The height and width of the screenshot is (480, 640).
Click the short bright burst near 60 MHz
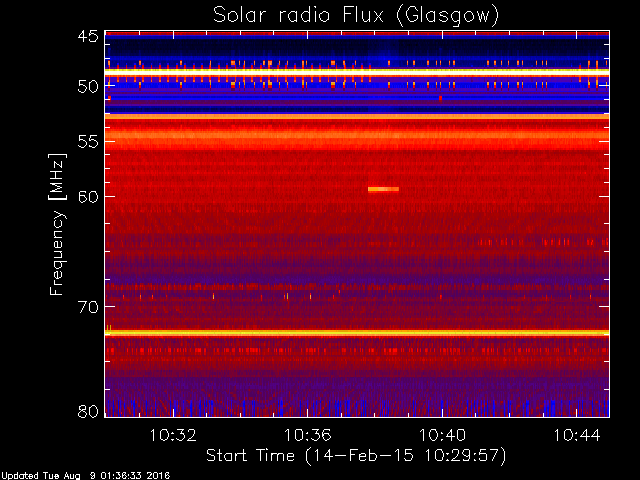383,189
